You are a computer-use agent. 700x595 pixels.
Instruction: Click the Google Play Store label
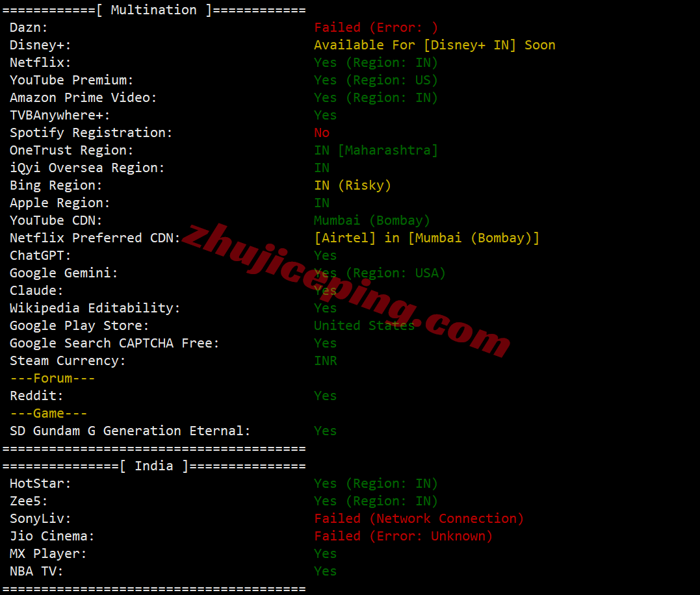79,326
